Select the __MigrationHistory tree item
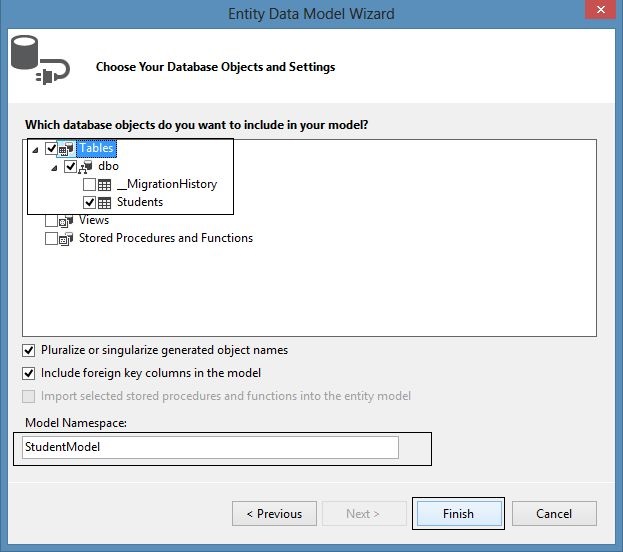Viewport: 623px width, 552px height. (167, 184)
